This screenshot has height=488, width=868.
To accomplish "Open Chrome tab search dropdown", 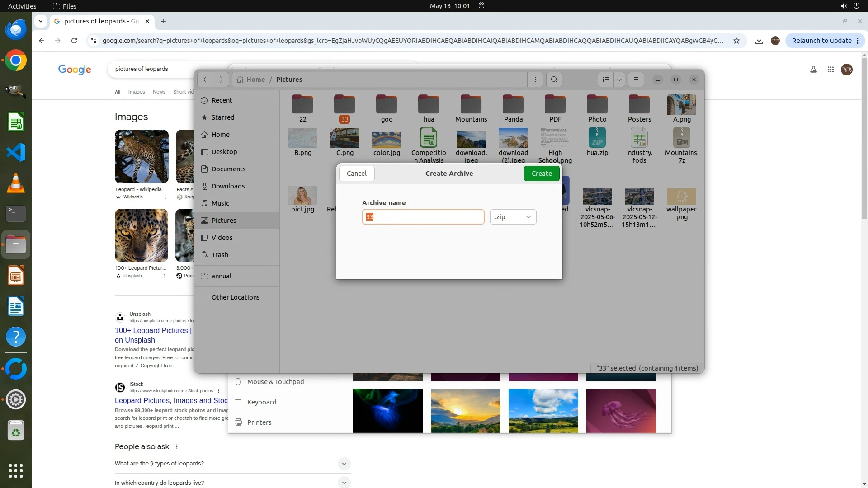I will pos(41,21).
